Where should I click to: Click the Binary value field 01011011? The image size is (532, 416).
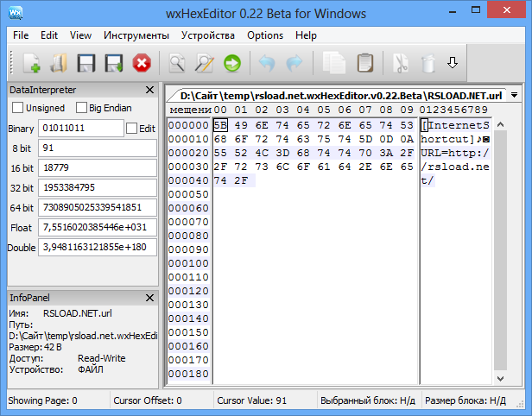point(81,128)
